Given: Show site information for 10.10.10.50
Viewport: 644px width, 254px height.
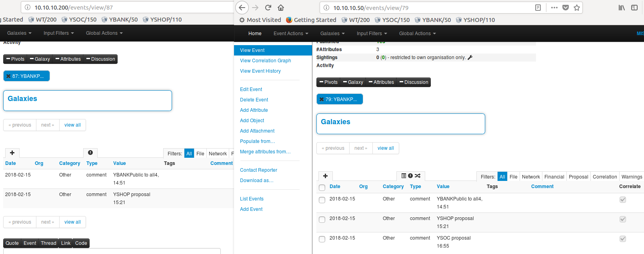Looking at the screenshot, I should [x=326, y=8].
